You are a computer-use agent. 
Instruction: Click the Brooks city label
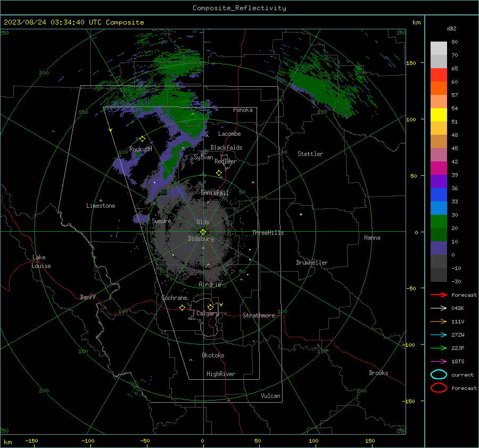click(x=378, y=373)
